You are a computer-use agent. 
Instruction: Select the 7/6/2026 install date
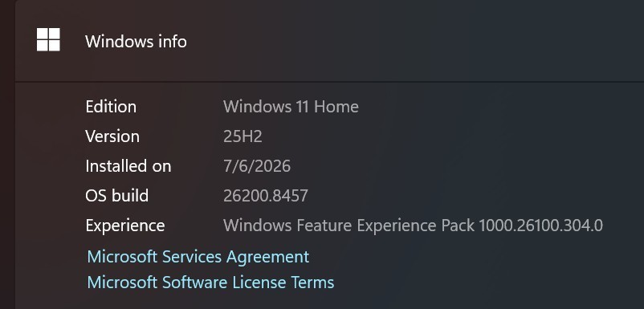tap(257, 166)
